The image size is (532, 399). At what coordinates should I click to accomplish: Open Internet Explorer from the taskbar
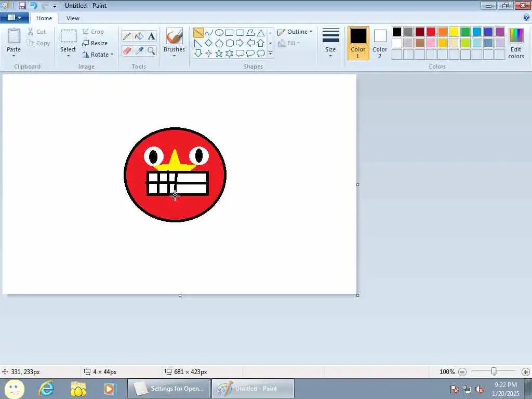pyautogui.click(x=46, y=389)
